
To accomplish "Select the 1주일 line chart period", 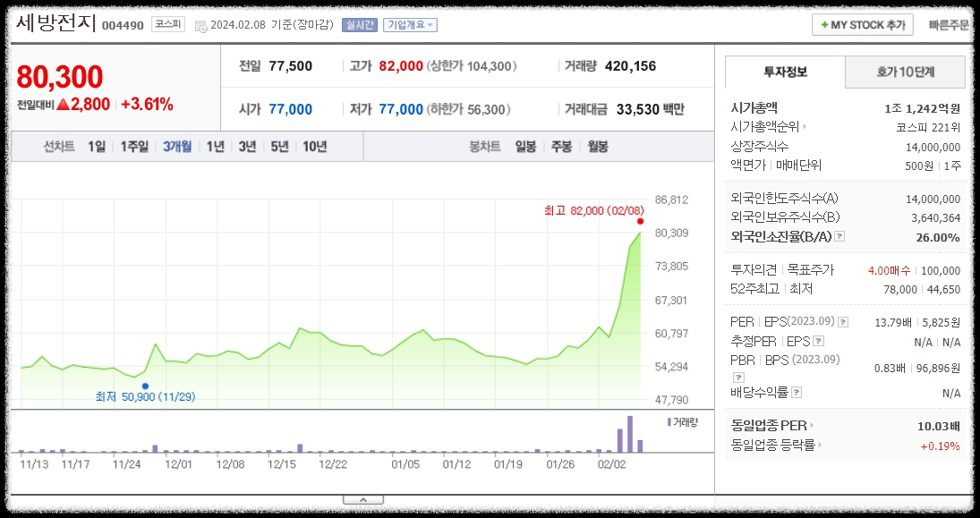I will [134, 147].
